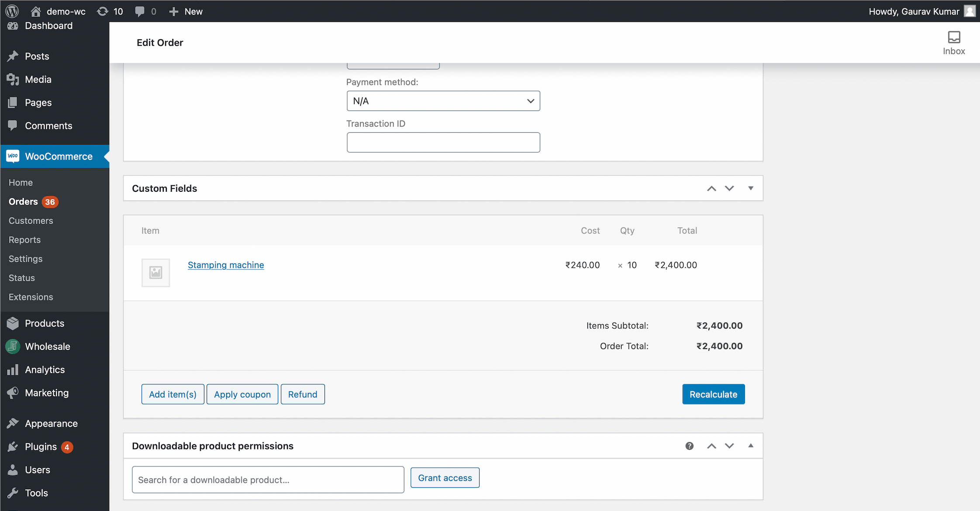This screenshot has width=980, height=511.
Task: Click the Stamping machine product thumbnail
Action: tap(155, 273)
